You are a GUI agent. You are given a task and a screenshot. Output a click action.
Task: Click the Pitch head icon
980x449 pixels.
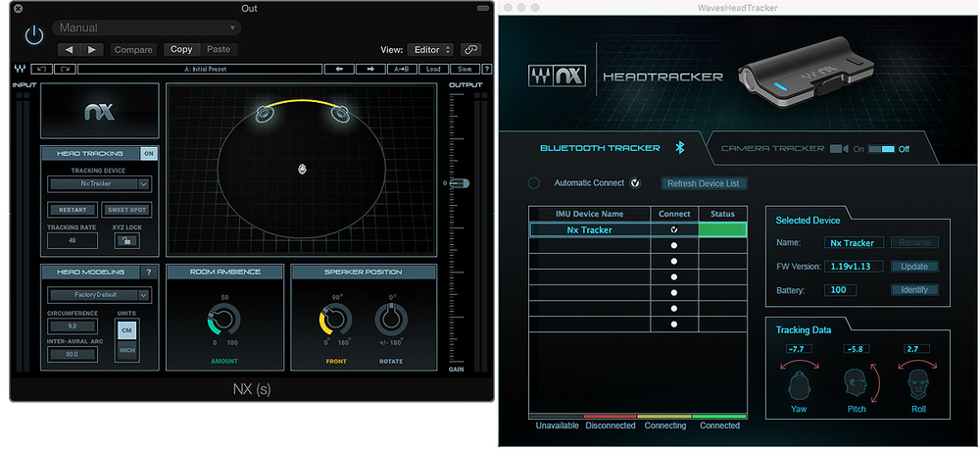pos(855,382)
